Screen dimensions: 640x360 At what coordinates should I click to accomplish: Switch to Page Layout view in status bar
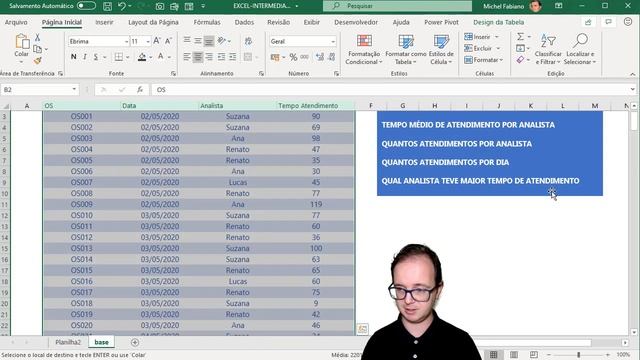click(514, 355)
